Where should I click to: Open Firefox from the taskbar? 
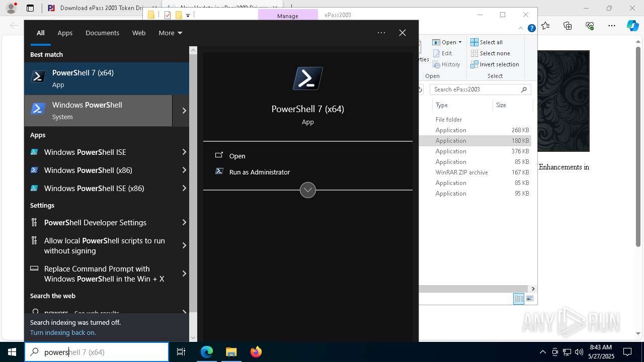click(x=256, y=352)
